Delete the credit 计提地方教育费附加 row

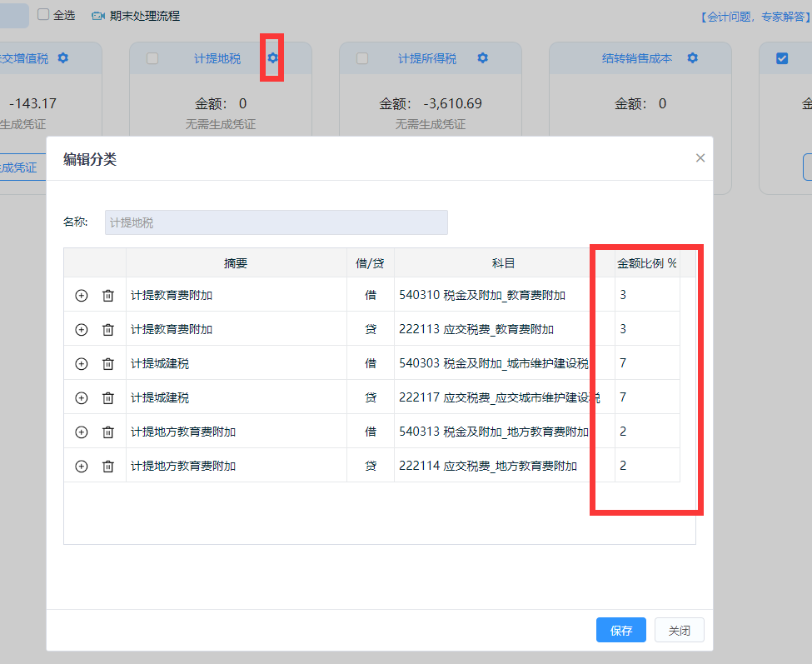(x=108, y=466)
